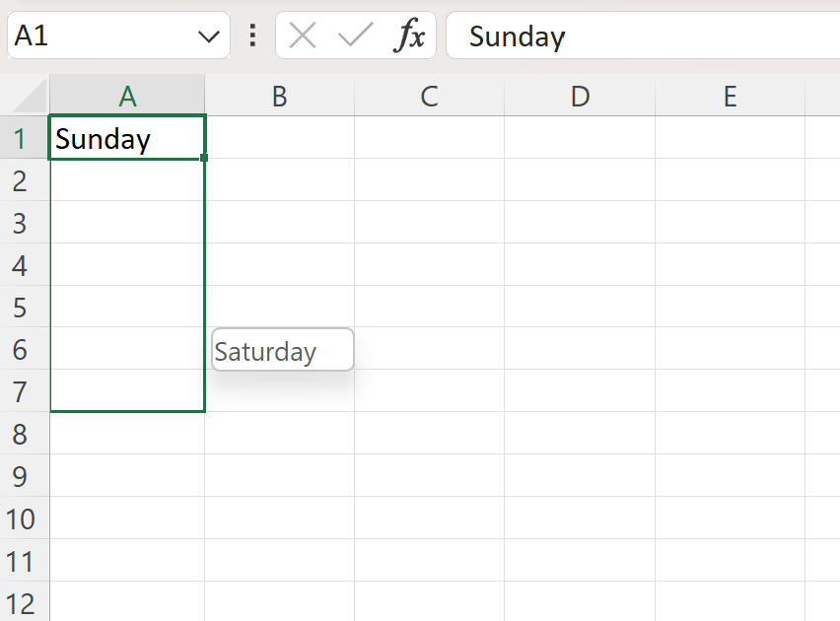
Task: Click cell A1 containing Sunday
Action: (126, 138)
